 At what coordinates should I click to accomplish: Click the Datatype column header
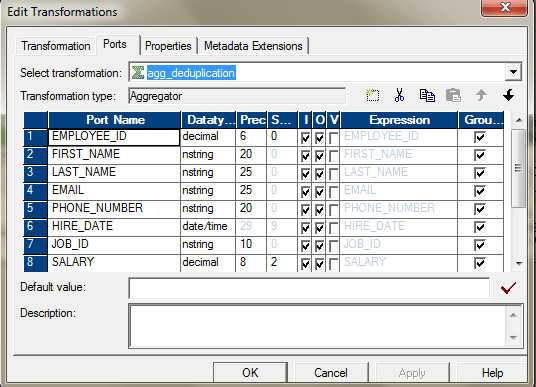click(x=208, y=120)
